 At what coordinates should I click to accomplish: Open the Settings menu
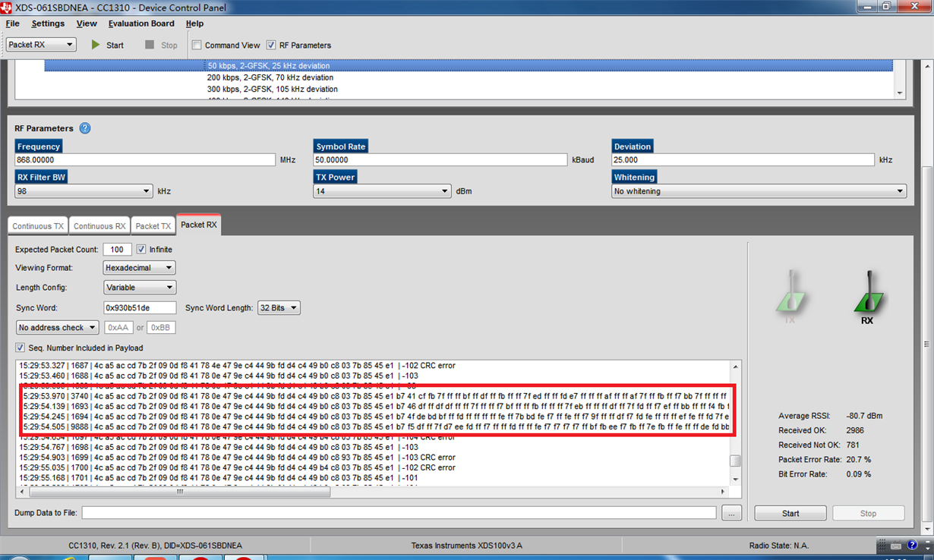pyautogui.click(x=48, y=24)
